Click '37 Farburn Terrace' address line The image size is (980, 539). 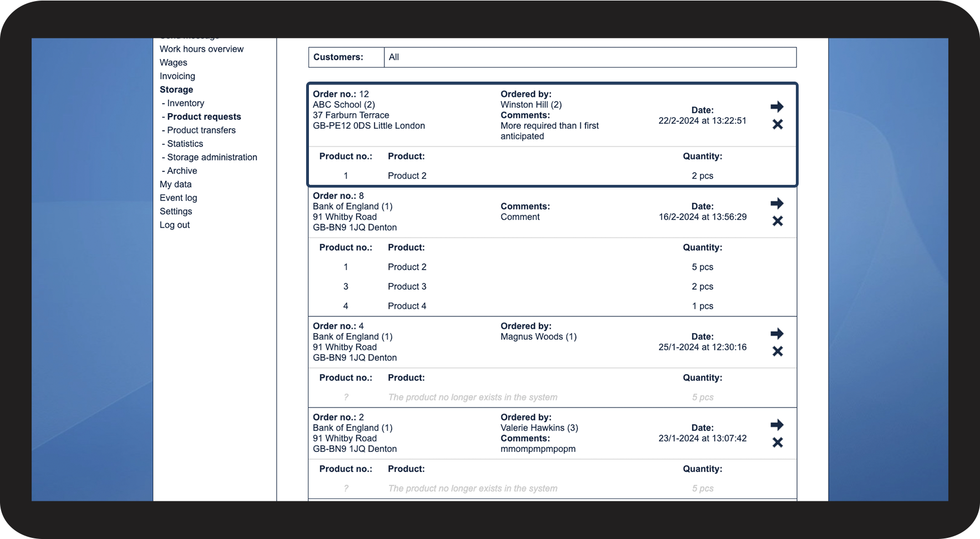click(351, 115)
